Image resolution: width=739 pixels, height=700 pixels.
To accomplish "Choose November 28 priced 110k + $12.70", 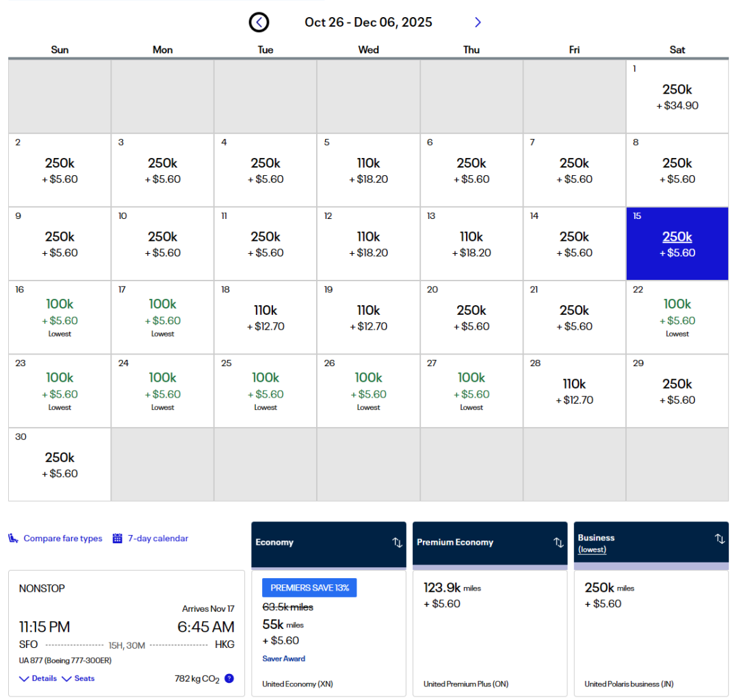I will [574, 391].
